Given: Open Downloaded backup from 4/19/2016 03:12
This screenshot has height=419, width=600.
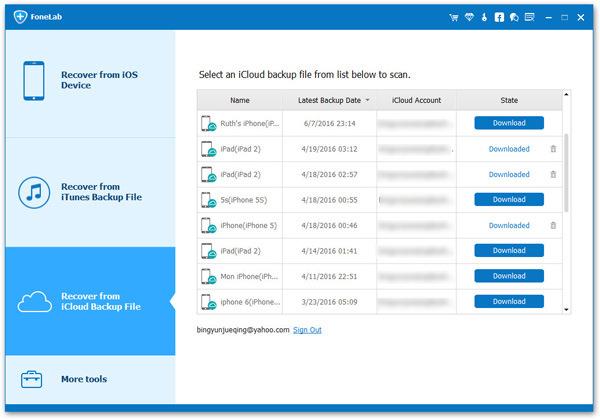Looking at the screenshot, I should point(509,149).
